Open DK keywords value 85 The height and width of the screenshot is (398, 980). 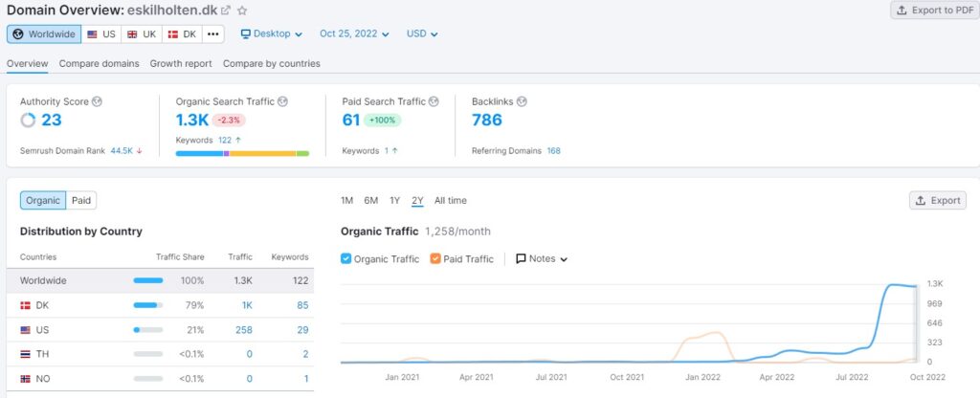(302, 305)
